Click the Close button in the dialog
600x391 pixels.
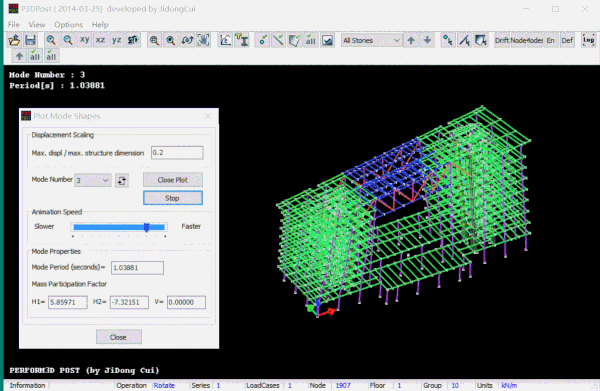(x=118, y=337)
